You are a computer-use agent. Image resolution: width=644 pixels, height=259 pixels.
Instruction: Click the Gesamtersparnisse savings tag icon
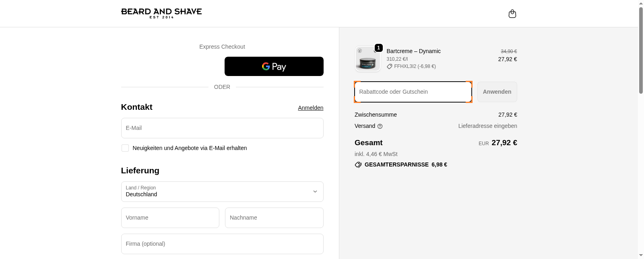[358, 165]
